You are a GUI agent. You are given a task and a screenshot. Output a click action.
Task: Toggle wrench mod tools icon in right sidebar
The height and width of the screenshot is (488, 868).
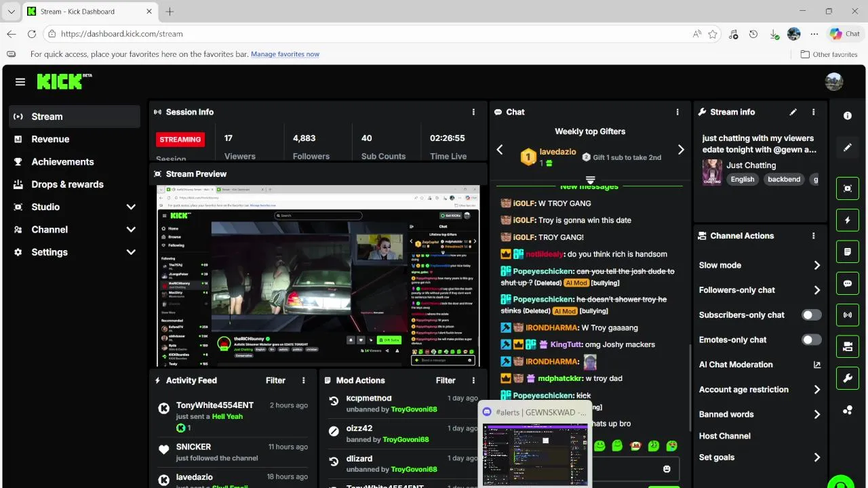[848, 378]
